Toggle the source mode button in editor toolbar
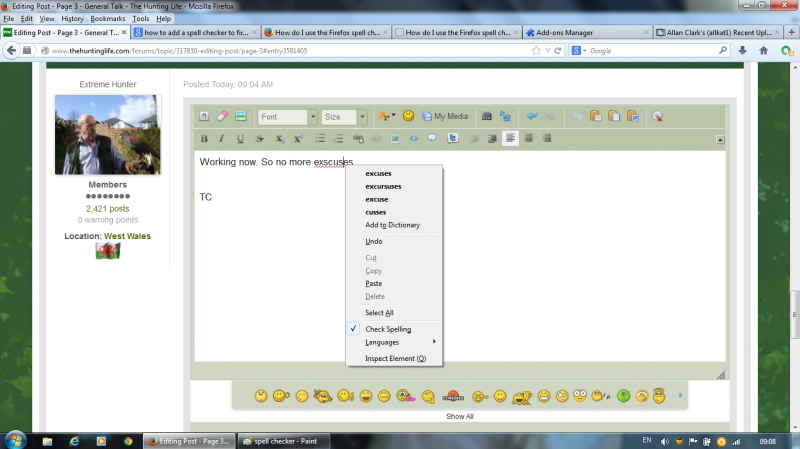 click(204, 116)
